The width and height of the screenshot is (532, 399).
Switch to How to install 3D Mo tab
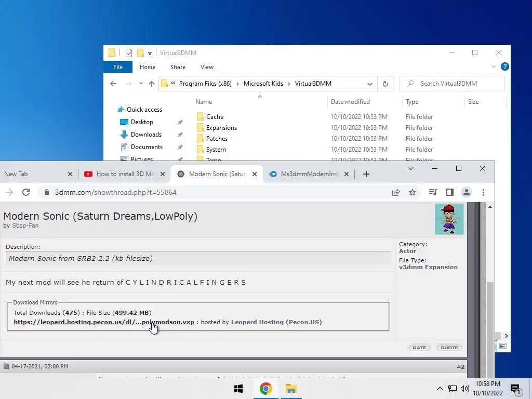point(125,174)
